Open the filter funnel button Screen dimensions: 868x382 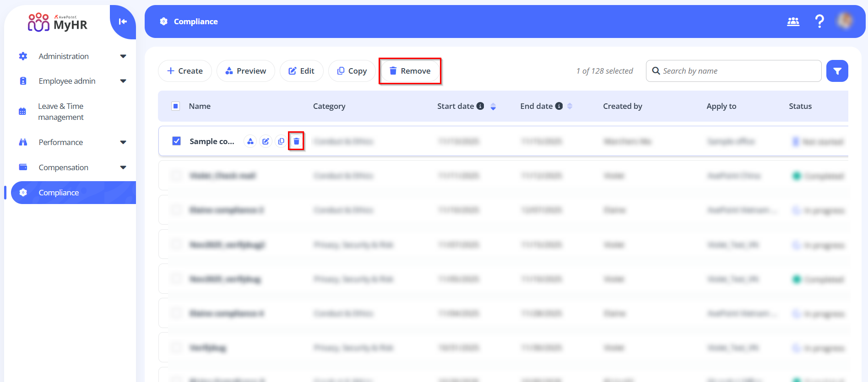[837, 71]
